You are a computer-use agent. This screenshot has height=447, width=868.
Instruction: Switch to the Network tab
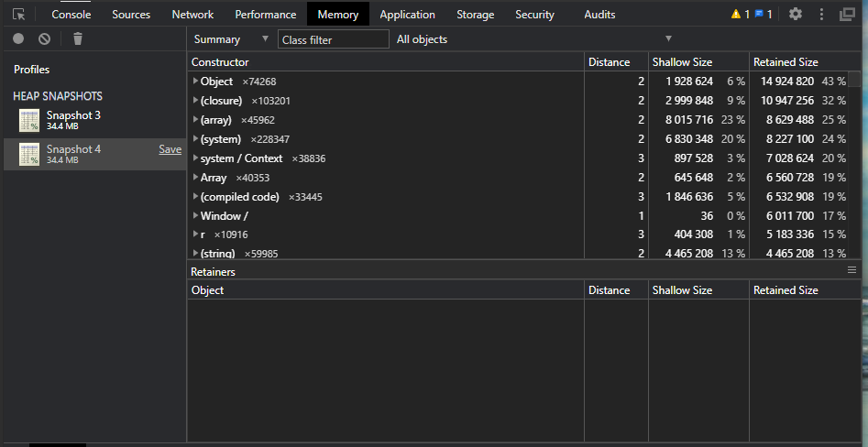coord(192,15)
